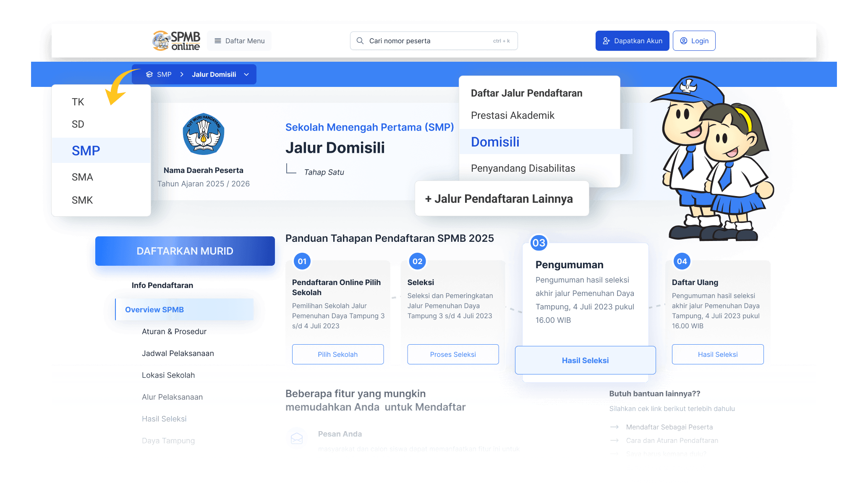Click the Seleksi card title
The height and width of the screenshot is (492, 868).
(x=421, y=283)
